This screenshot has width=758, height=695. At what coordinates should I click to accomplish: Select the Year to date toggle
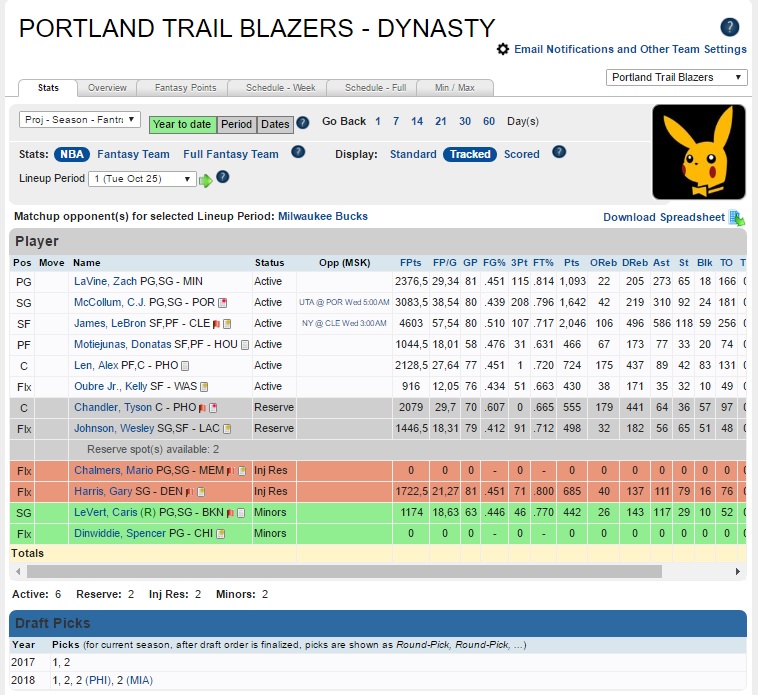click(182, 124)
